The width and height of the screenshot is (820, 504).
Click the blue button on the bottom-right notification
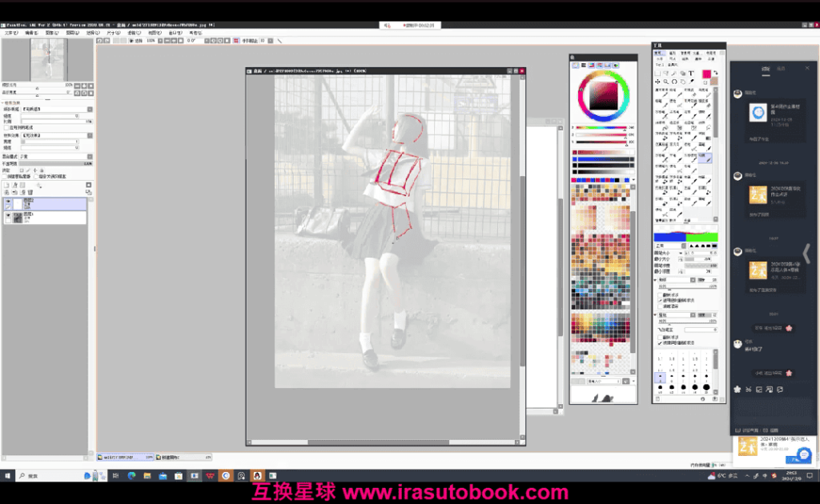click(795, 460)
